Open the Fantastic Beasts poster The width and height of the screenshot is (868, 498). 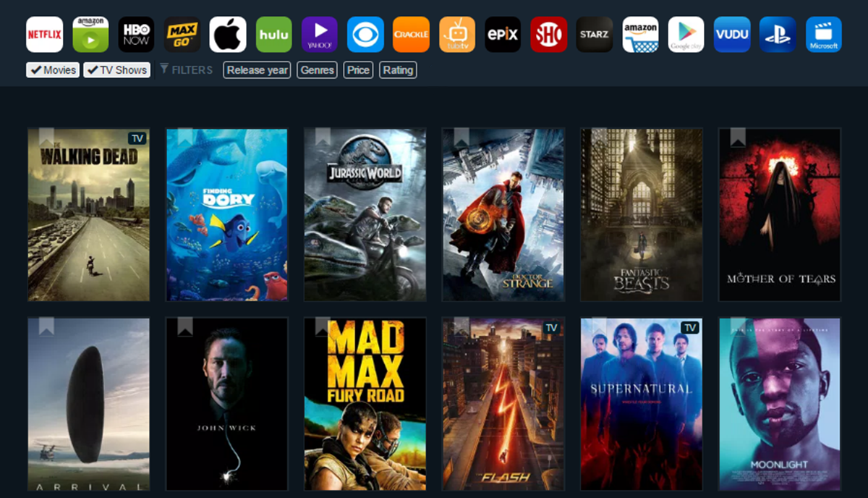coord(642,215)
